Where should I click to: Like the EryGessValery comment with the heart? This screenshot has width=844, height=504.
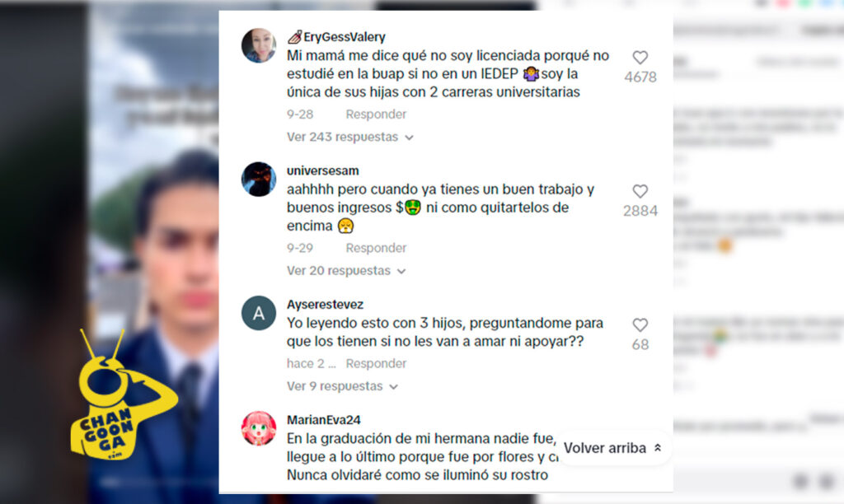pos(640,58)
